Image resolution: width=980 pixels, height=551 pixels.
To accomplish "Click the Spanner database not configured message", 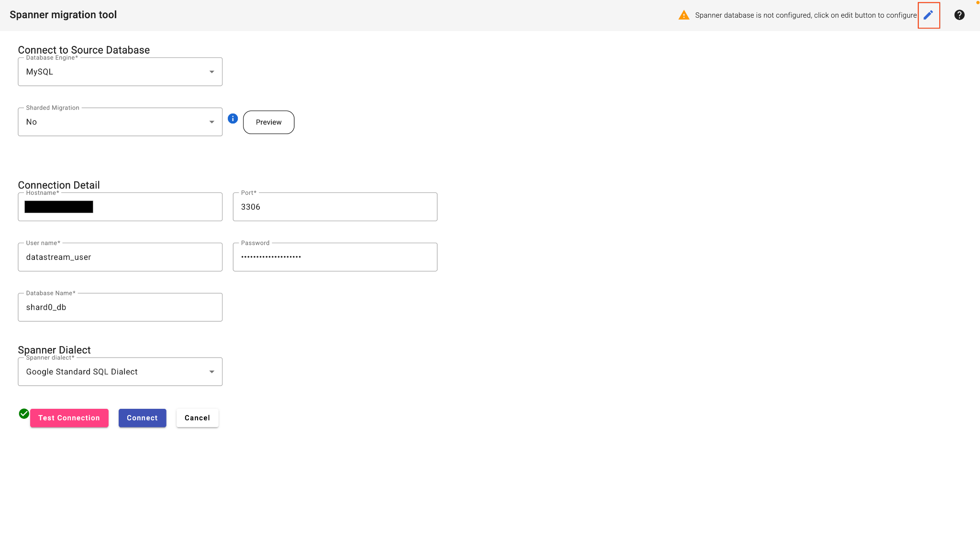I will click(805, 15).
